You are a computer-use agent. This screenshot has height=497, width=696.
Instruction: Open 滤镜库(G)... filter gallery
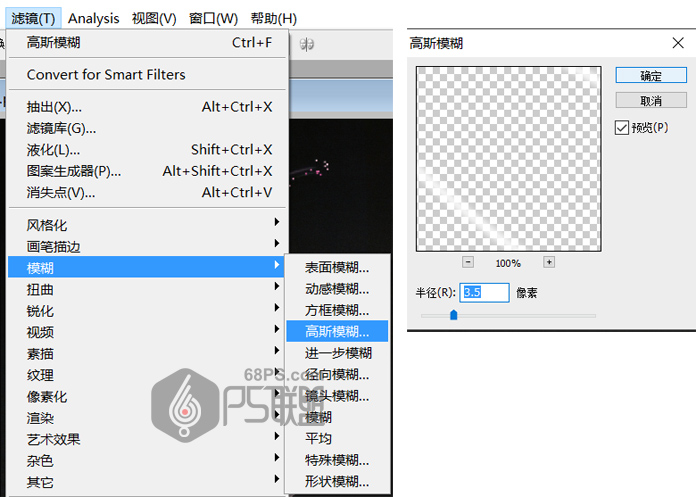pos(148,128)
